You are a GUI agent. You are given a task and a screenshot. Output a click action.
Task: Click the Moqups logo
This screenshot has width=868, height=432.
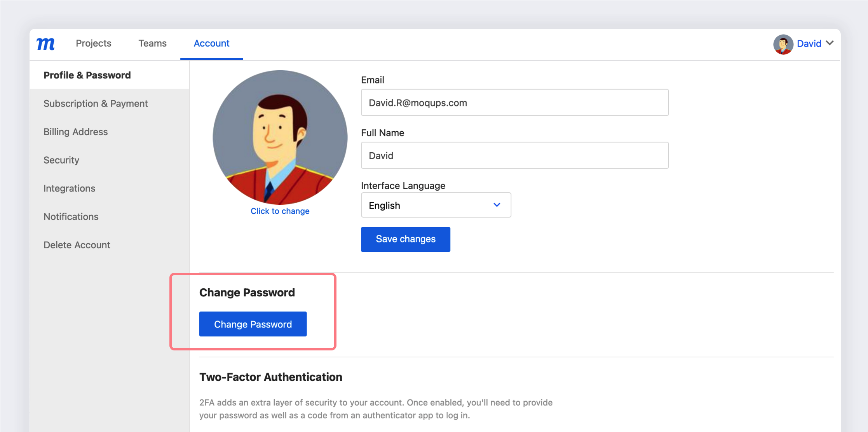pos(45,44)
